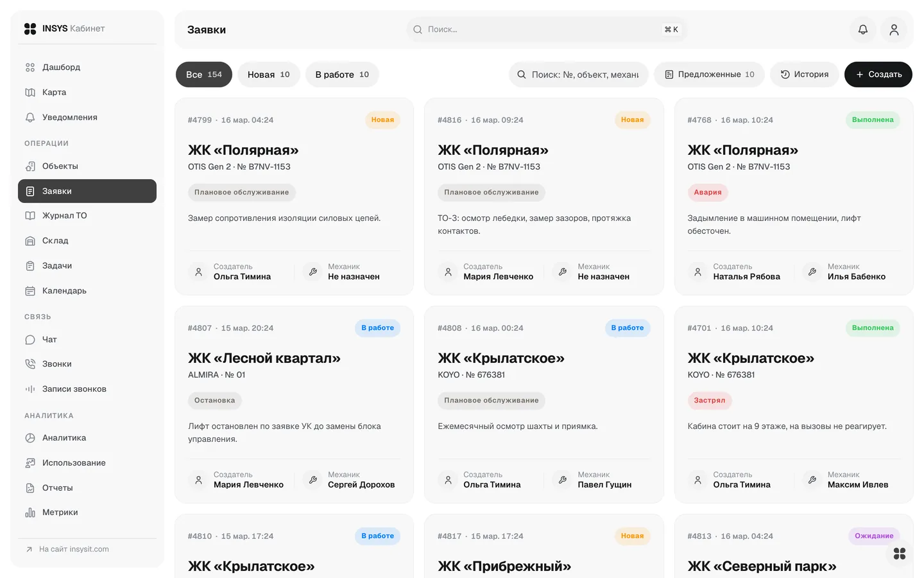Click wrench icon beside Илья Бабенко
This screenshot has width=924, height=578.
[x=812, y=272]
